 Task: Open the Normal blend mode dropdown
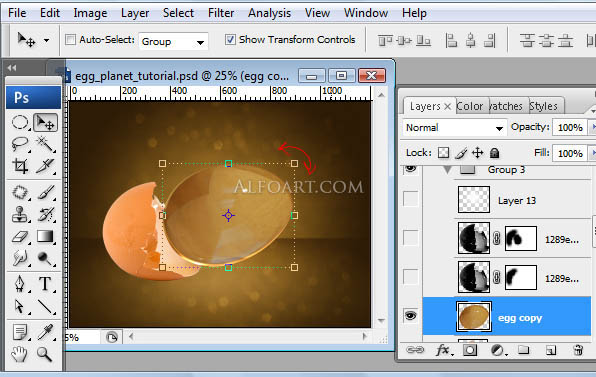[455, 128]
